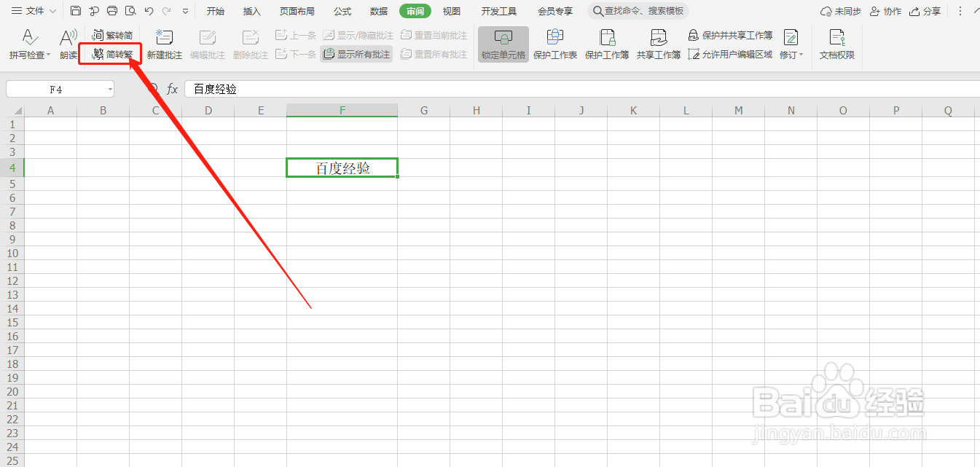980x467 pixels.
Task: Click the 协作 collaborate button
Action: pyautogui.click(x=885, y=11)
